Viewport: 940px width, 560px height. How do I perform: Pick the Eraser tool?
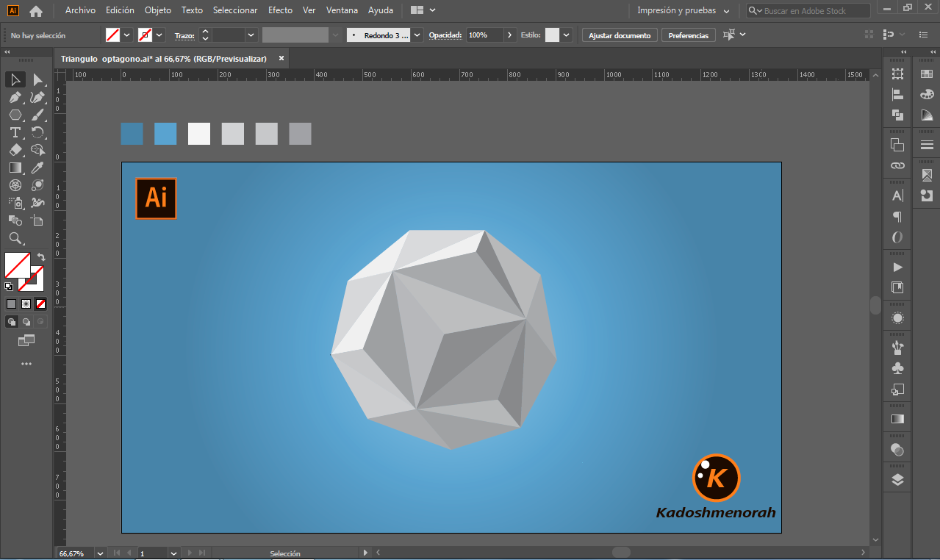tap(15, 150)
